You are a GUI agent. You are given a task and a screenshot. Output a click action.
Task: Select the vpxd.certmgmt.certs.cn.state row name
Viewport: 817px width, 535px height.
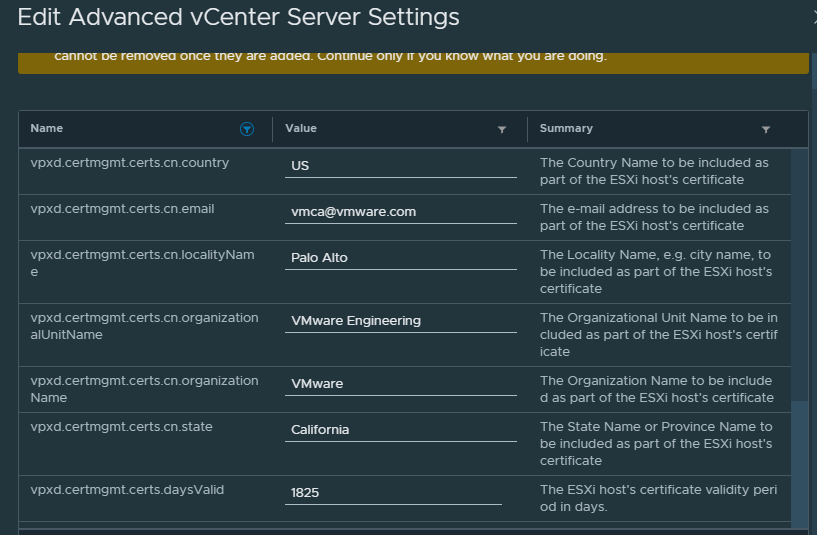[121, 427]
